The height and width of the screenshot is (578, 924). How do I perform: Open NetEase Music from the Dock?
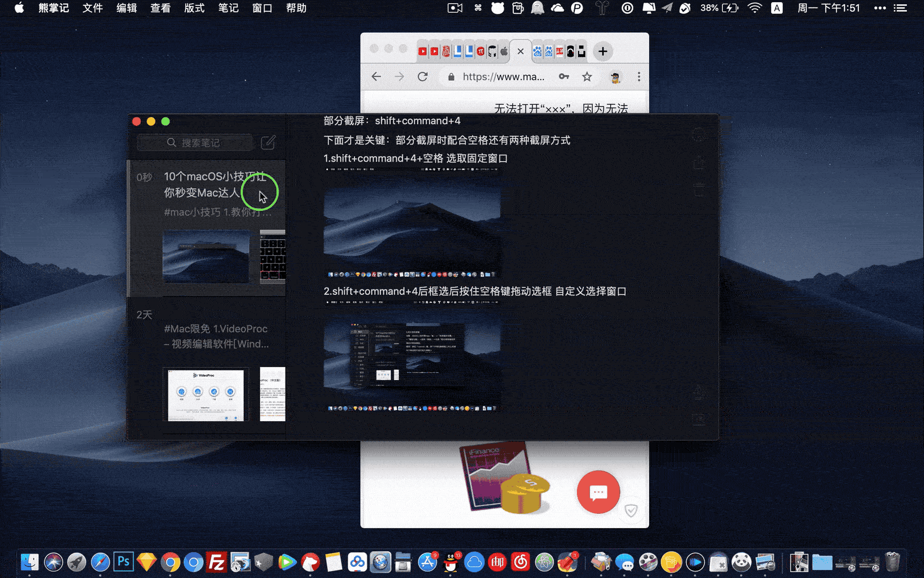tap(520, 562)
